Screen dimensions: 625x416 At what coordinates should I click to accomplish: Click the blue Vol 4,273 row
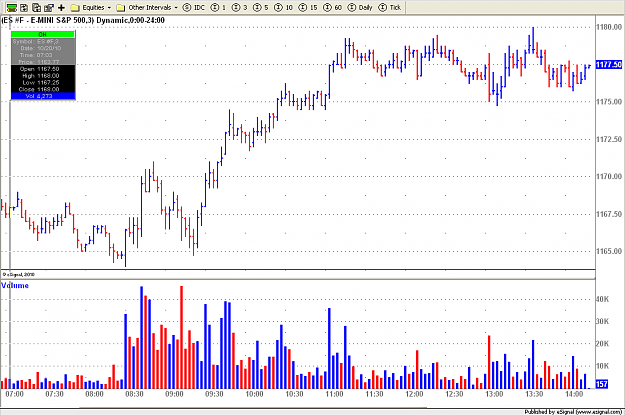coord(43,96)
